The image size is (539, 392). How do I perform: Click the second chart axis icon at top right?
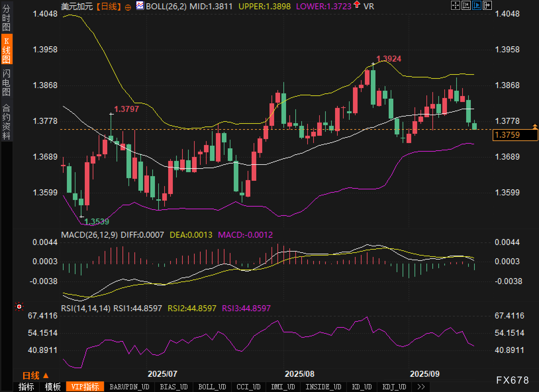coord(466,5)
